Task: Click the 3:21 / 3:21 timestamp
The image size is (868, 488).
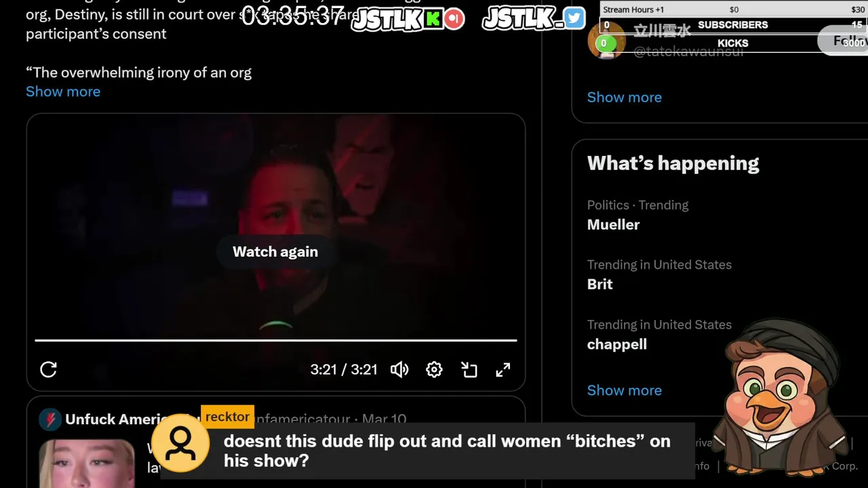Action: 344,369
